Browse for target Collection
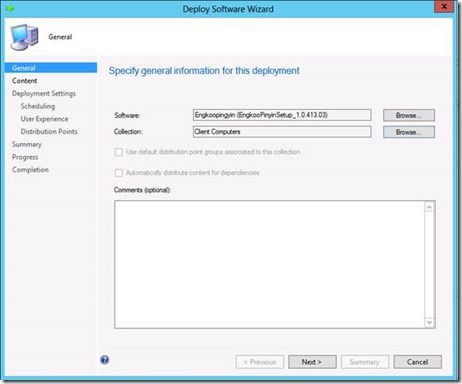462x384 pixels. pyautogui.click(x=409, y=132)
